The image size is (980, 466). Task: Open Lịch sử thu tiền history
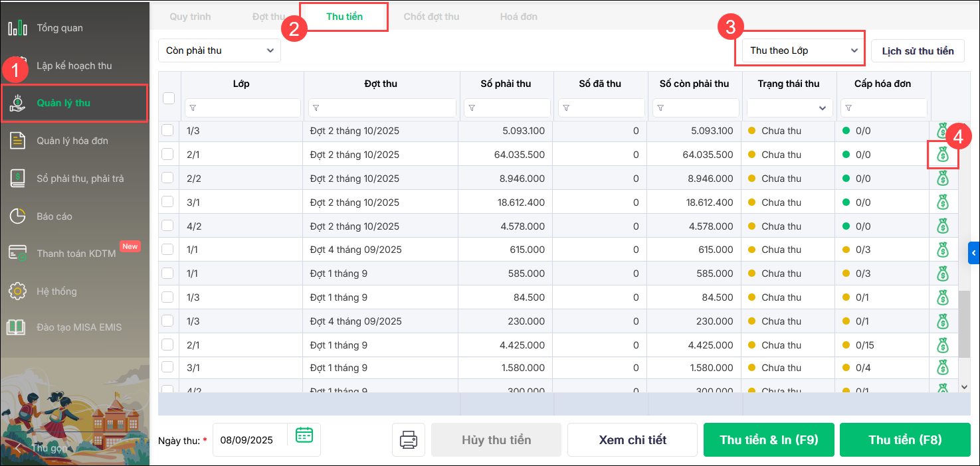(918, 50)
